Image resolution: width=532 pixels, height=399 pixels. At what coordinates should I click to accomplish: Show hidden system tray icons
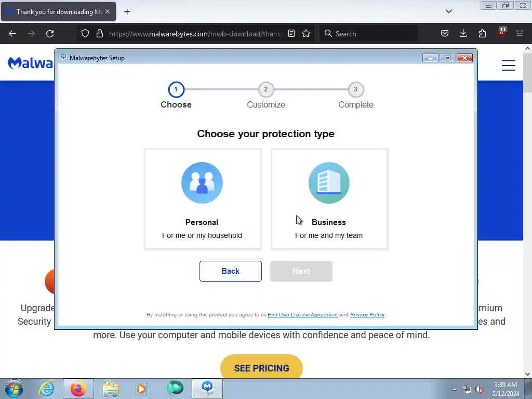454,389
